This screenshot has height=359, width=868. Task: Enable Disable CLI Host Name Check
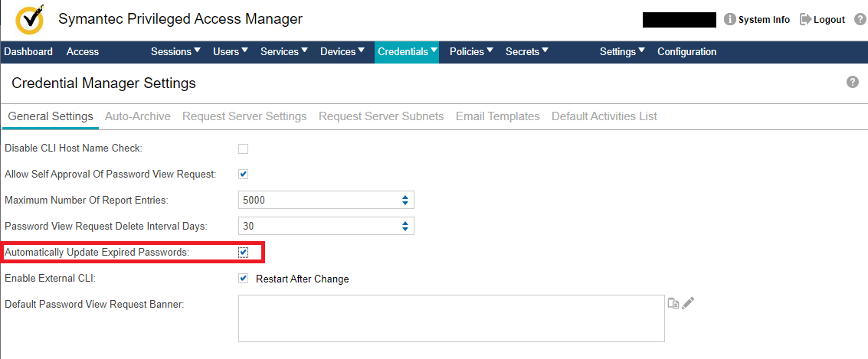pyautogui.click(x=243, y=148)
